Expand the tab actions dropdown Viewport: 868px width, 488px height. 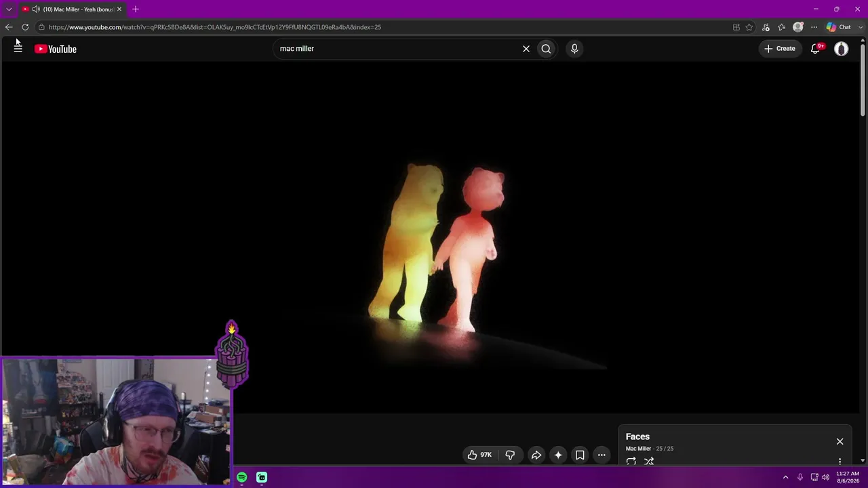pyautogui.click(x=9, y=9)
